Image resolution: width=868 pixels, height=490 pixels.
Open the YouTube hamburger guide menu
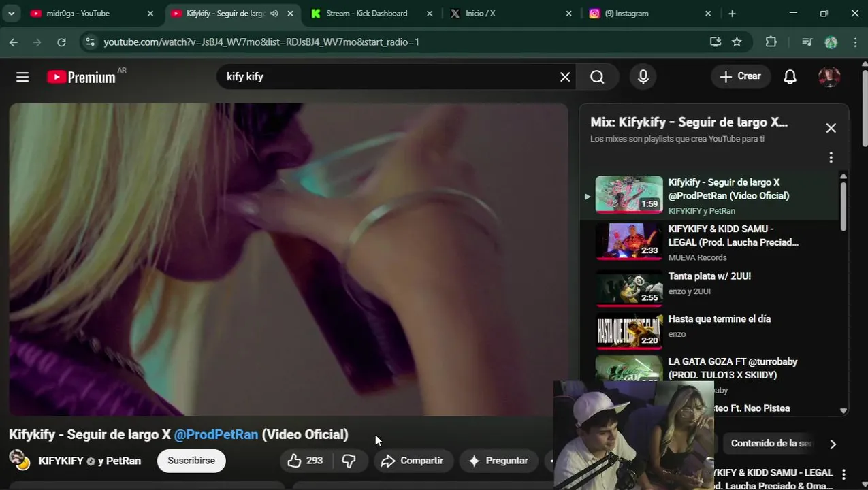click(22, 77)
